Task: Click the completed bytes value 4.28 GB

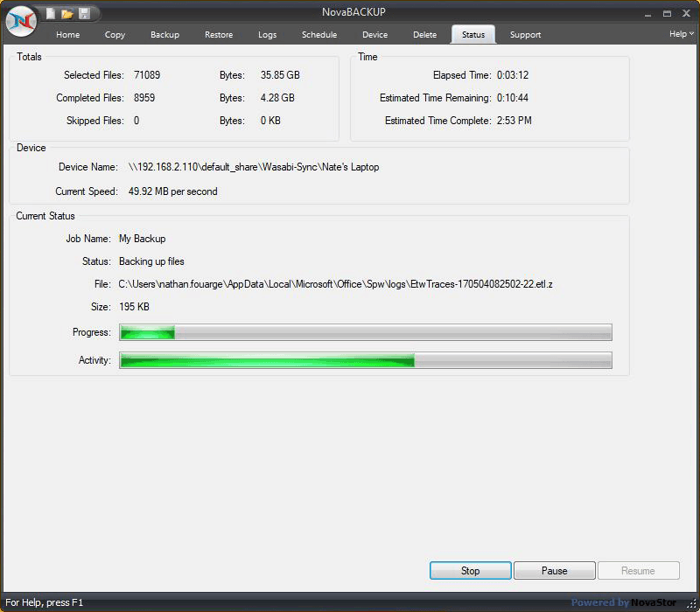Action: click(x=277, y=98)
